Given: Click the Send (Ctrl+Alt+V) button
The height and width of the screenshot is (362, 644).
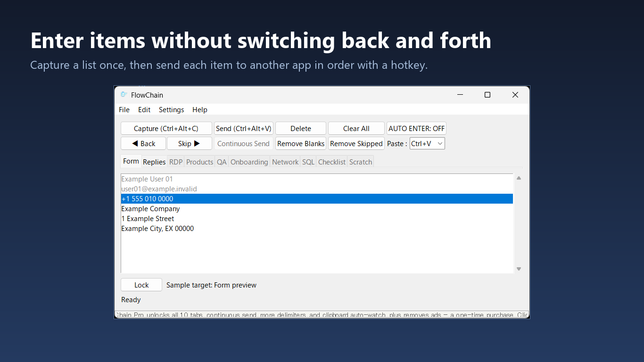Looking at the screenshot, I should pyautogui.click(x=244, y=129).
